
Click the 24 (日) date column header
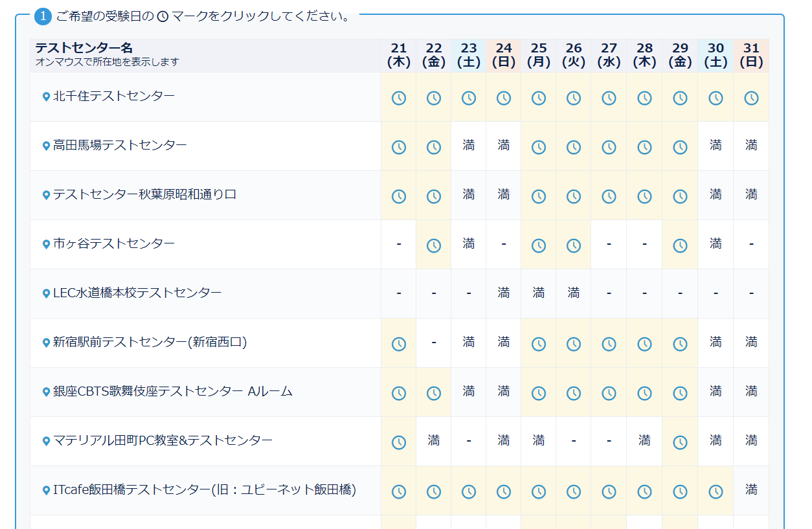[x=504, y=56]
